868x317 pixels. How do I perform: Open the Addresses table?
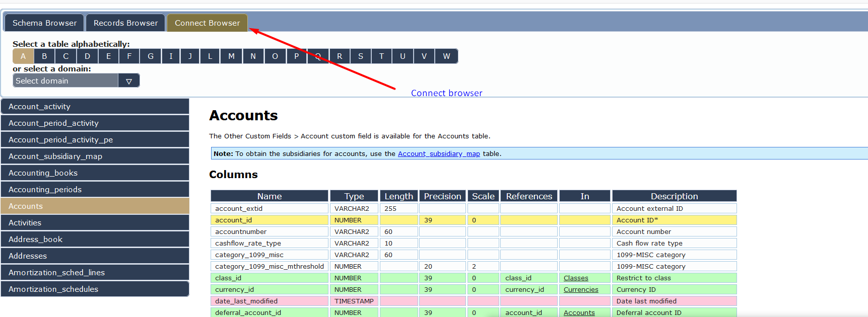[x=95, y=256]
